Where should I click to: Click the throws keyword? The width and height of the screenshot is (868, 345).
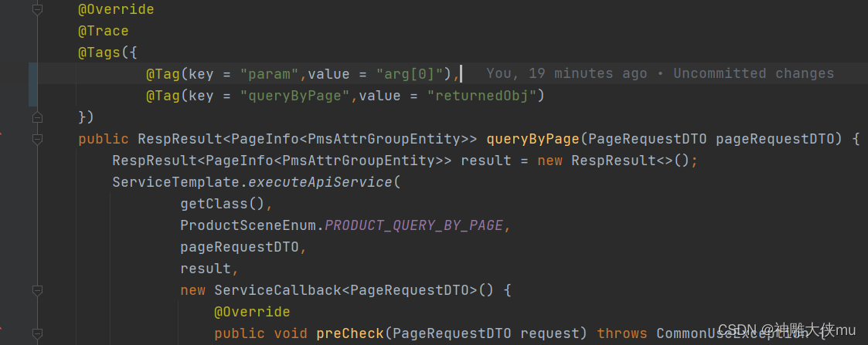point(621,333)
